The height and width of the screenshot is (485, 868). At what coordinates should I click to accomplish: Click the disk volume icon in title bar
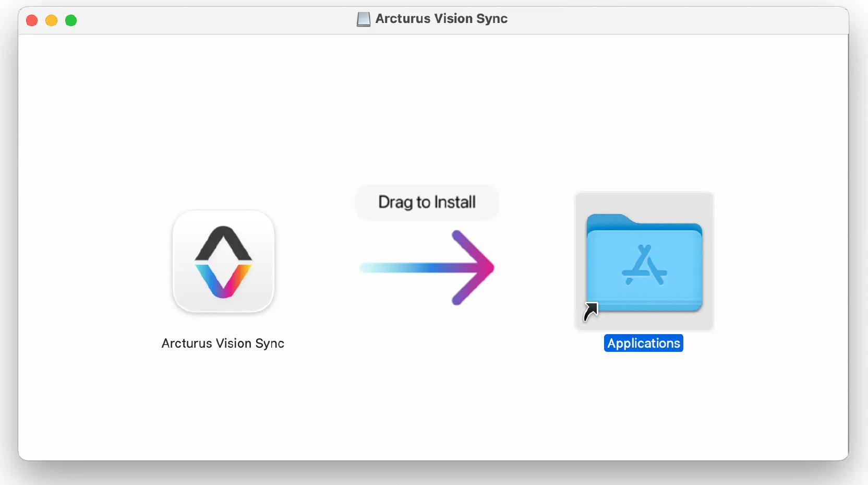tap(364, 19)
